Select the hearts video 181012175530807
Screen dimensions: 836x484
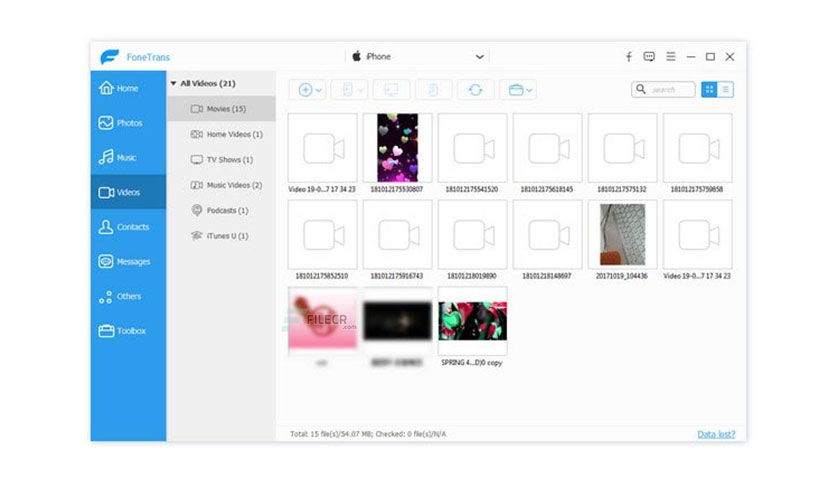397,148
